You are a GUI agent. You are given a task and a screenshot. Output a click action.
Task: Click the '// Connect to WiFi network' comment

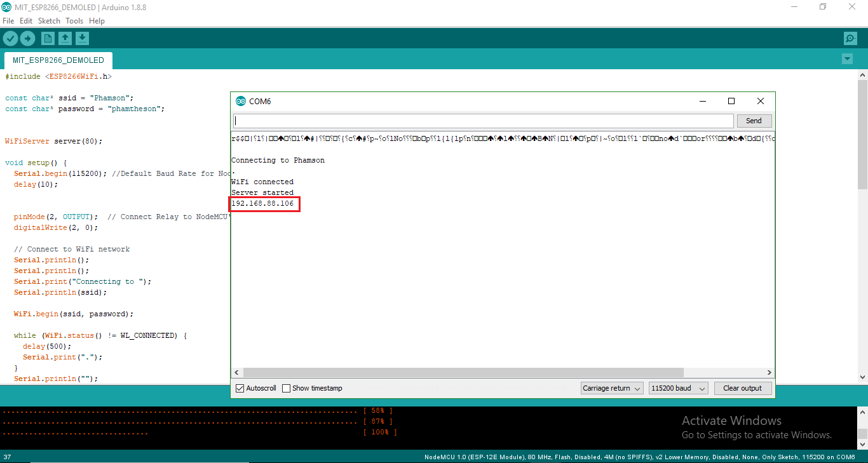(x=72, y=249)
